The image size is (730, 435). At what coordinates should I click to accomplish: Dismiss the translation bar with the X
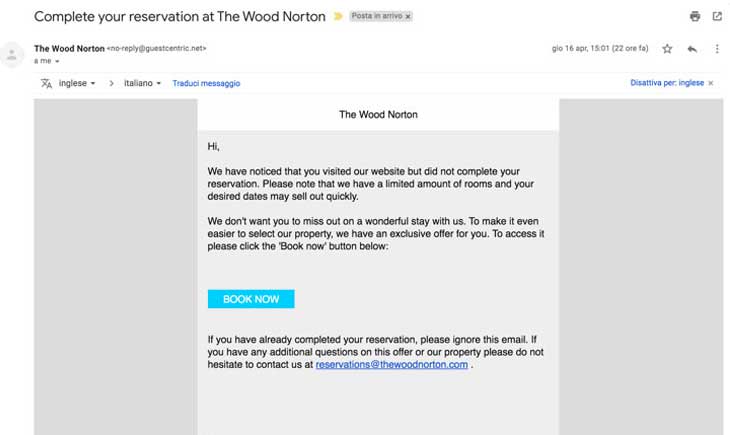click(x=711, y=83)
